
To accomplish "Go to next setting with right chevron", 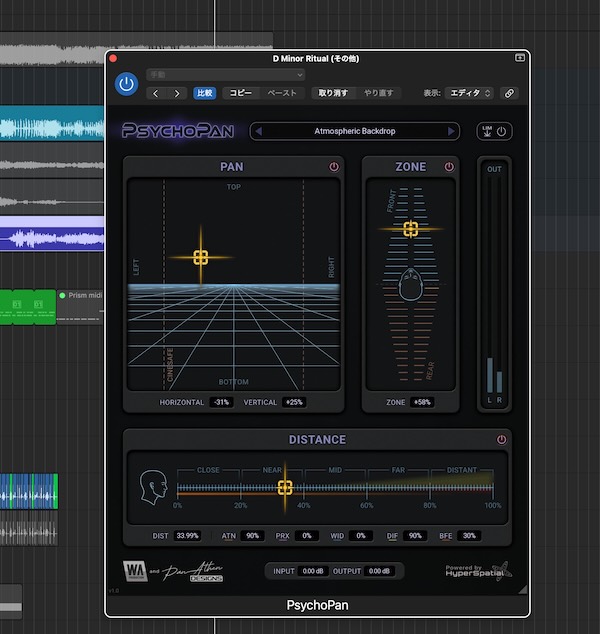I will (x=177, y=93).
